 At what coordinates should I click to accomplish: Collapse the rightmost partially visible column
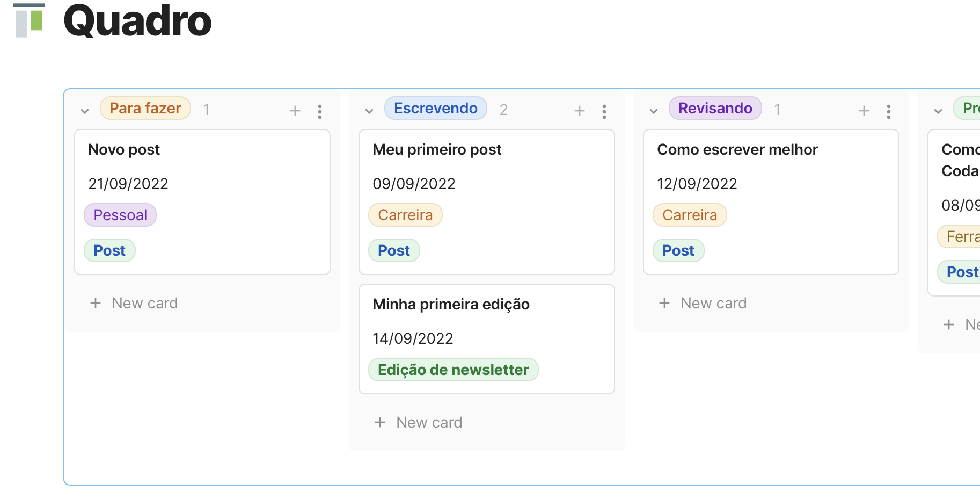[x=938, y=111]
